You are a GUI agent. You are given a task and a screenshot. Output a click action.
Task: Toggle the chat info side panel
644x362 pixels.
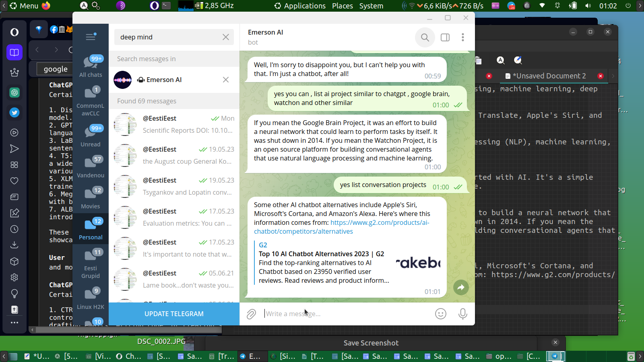445,37
